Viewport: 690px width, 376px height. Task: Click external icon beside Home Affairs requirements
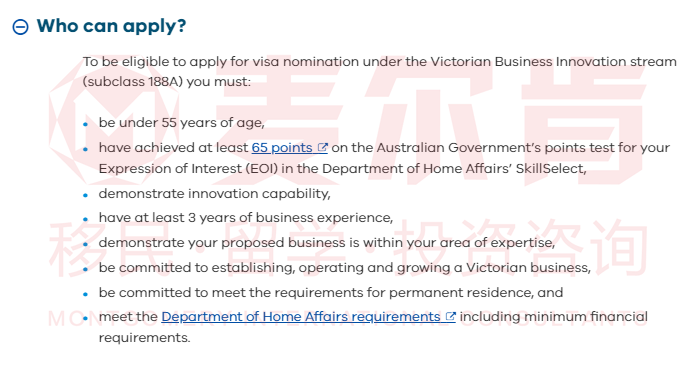[450, 316]
